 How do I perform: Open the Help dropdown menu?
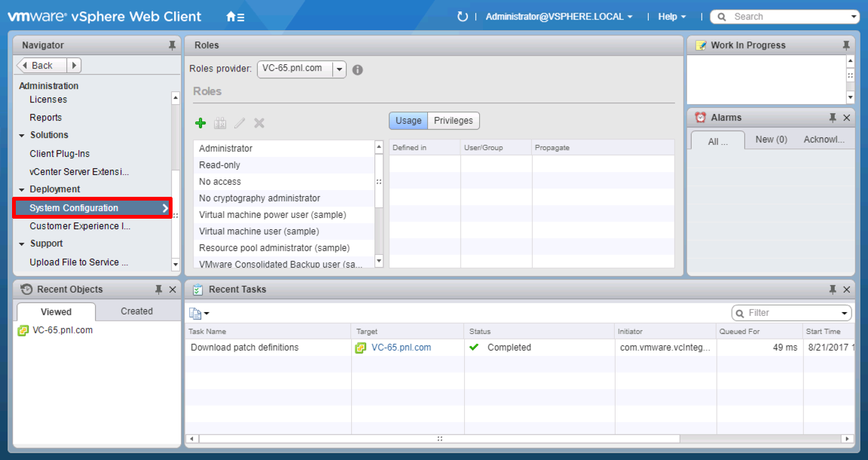(x=671, y=17)
